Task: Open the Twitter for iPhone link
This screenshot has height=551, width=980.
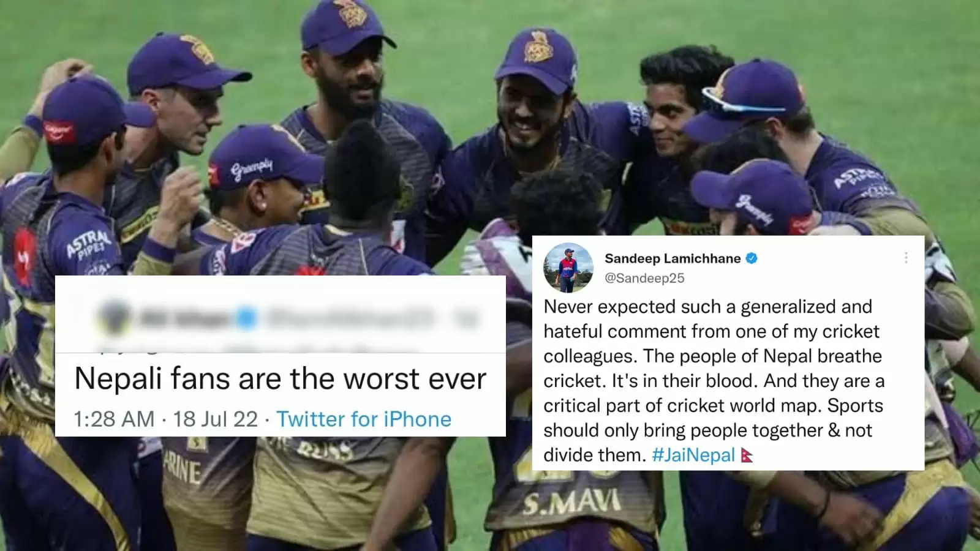Action: pyautogui.click(x=364, y=419)
